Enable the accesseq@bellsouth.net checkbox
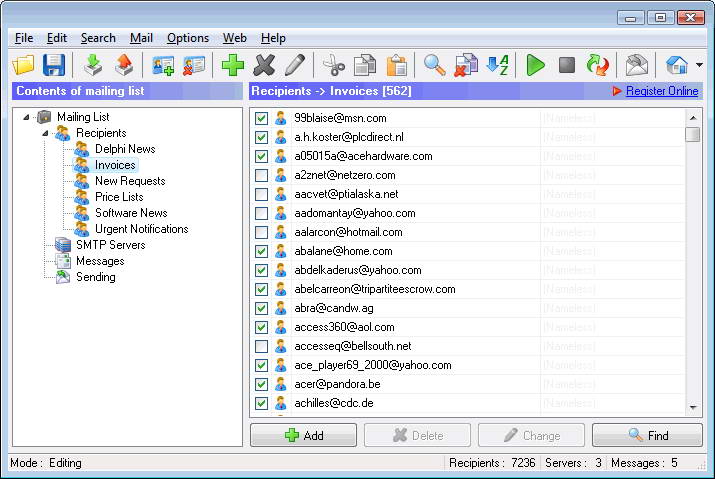Viewport: 715px width, 479px height. [261, 346]
